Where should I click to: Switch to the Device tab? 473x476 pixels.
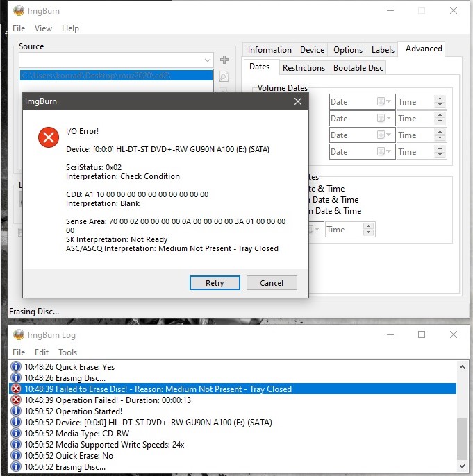coord(312,50)
